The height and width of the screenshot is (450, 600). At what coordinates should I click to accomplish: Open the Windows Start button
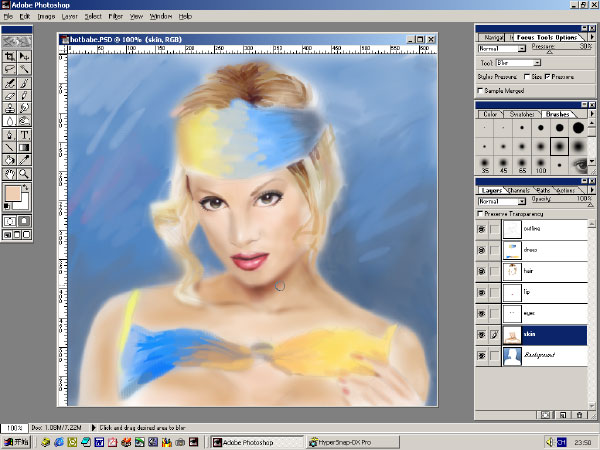[16, 442]
